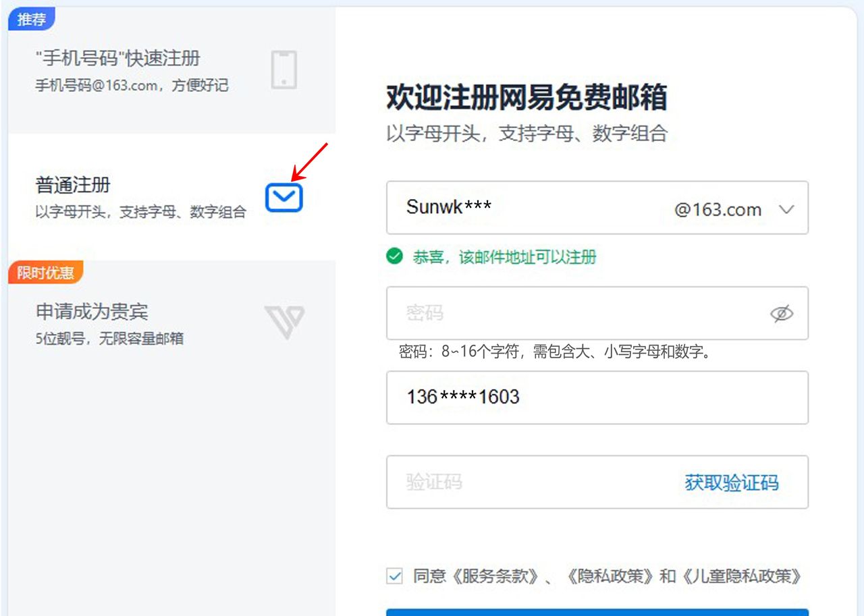Click the 推荐 badge
The width and height of the screenshot is (864, 616).
coord(31,20)
